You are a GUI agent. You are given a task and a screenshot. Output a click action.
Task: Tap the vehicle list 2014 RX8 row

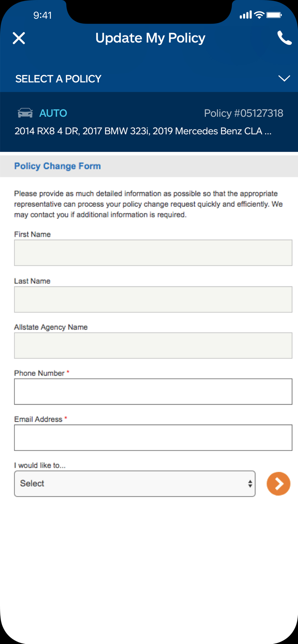[x=143, y=131]
